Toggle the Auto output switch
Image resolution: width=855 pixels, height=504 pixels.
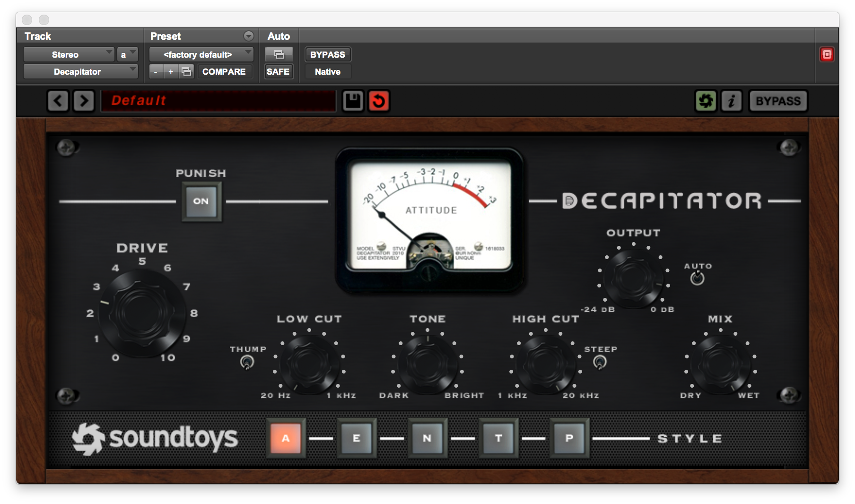tap(697, 278)
